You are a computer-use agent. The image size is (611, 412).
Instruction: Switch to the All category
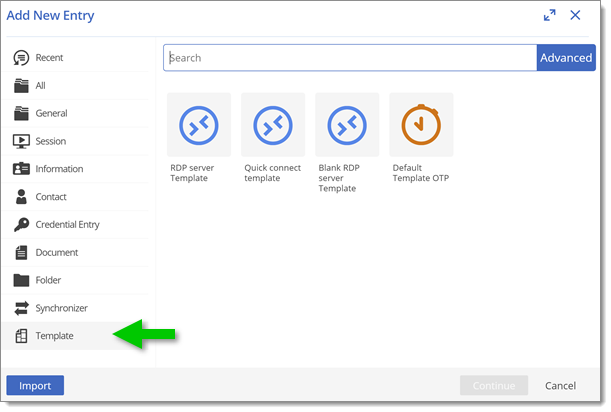pyautogui.click(x=77, y=85)
